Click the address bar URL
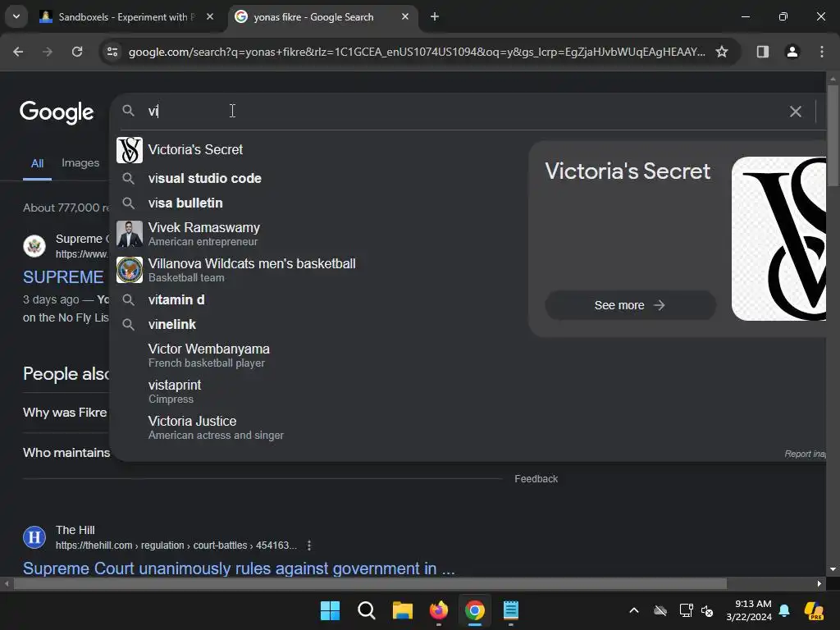 pyautogui.click(x=417, y=52)
